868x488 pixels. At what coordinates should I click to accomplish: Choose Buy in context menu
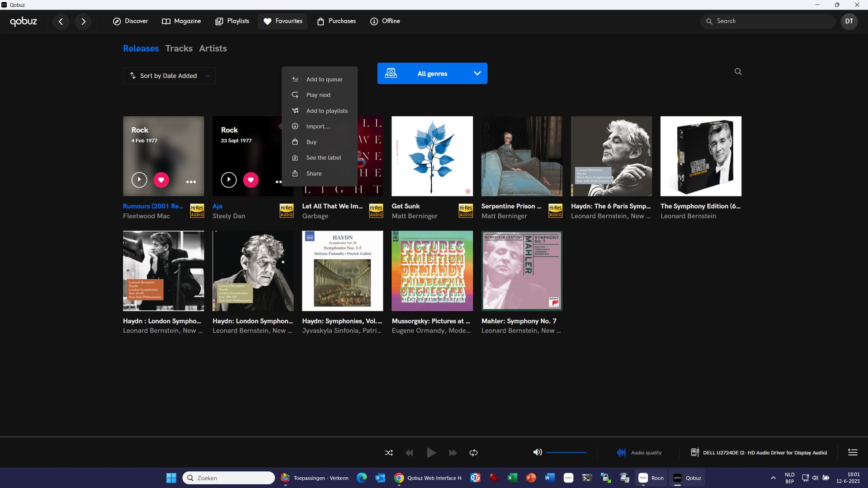[320, 142]
